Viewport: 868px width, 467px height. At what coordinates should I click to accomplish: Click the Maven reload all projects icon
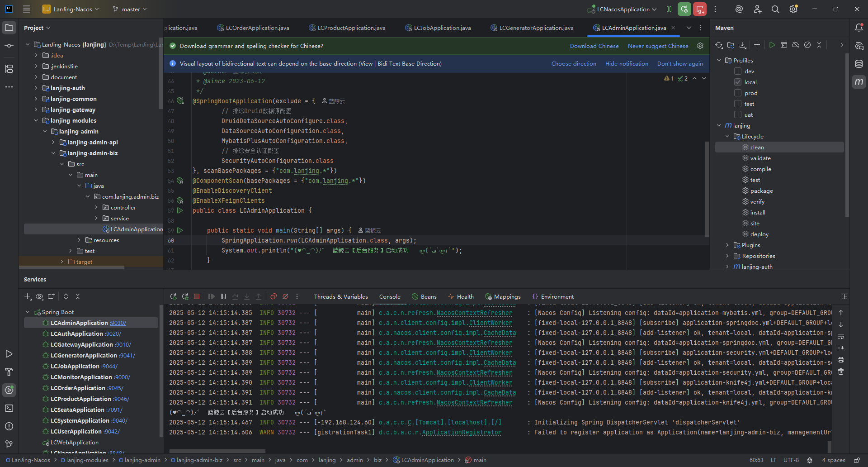pyautogui.click(x=719, y=45)
